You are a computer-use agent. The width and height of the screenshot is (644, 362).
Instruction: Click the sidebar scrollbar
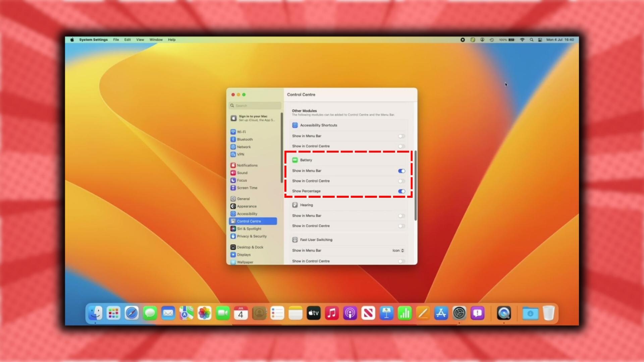(282, 147)
